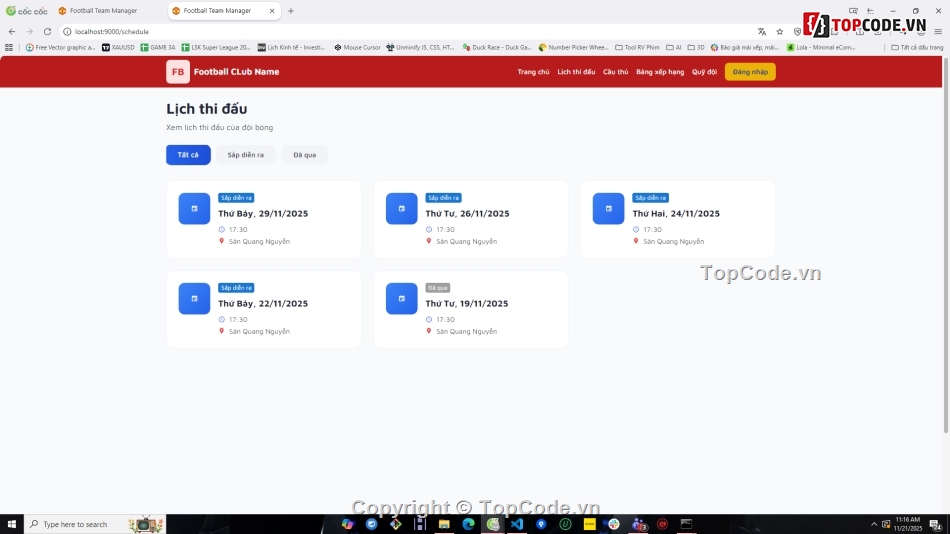The height and width of the screenshot is (534, 950).
Task: Open 'Bảng xếp hạng' in the navigation menu
Action: point(660,72)
